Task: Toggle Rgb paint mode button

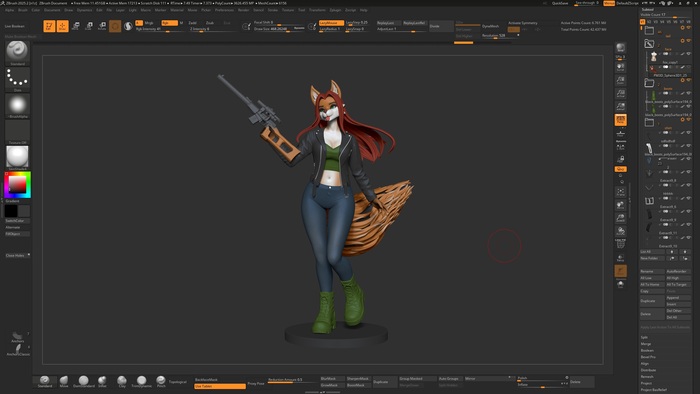Action: pos(170,23)
